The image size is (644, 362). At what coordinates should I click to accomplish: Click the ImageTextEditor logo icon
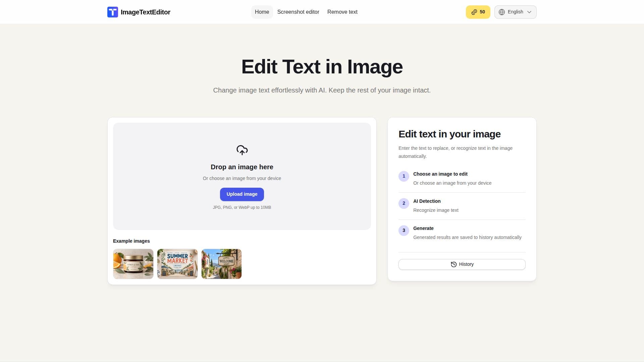[x=112, y=12]
